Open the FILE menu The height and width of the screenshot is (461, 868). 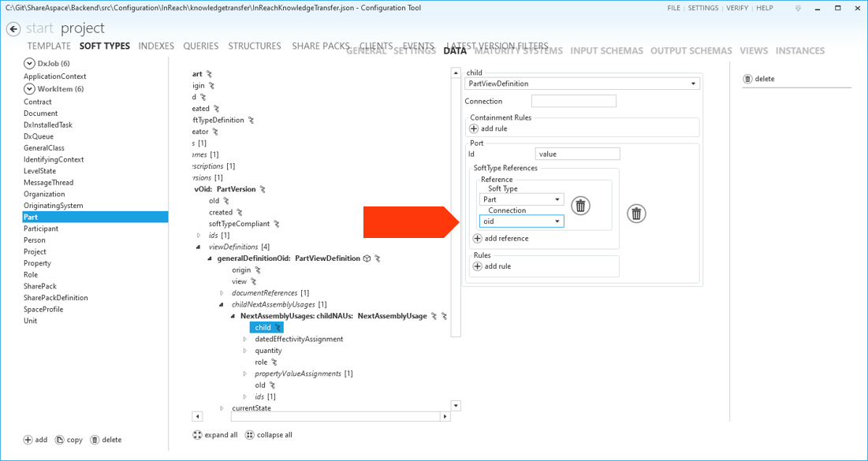pyautogui.click(x=673, y=8)
